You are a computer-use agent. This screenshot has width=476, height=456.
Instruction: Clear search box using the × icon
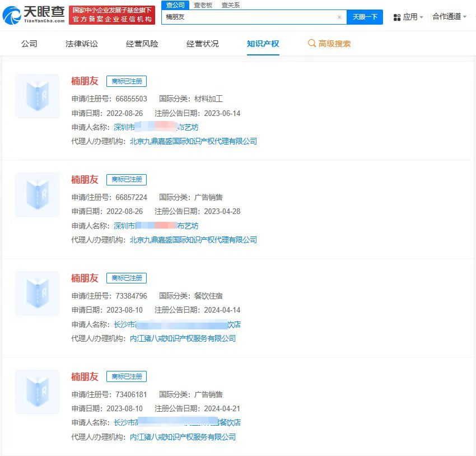pyautogui.click(x=339, y=17)
